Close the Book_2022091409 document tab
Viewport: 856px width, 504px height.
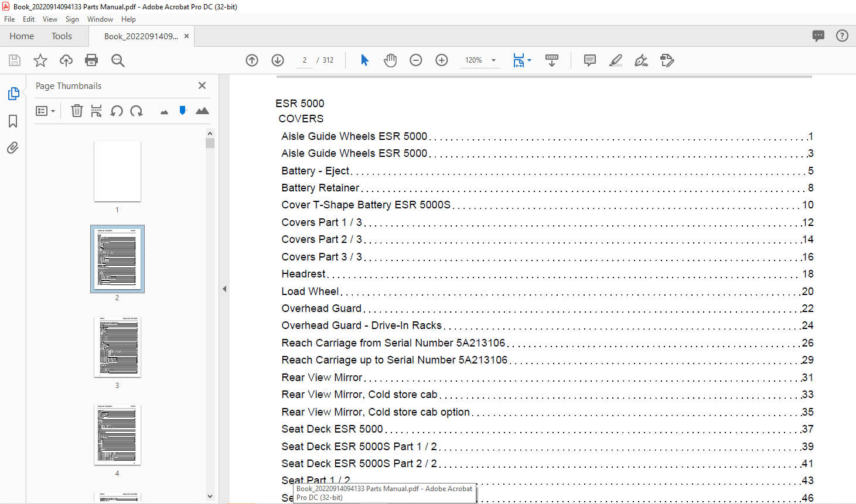click(x=187, y=36)
